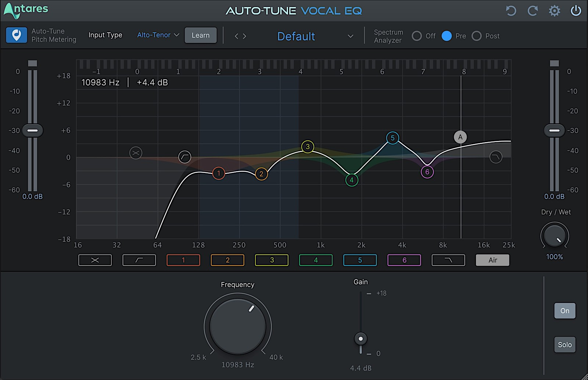Image resolution: width=588 pixels, height=380 pixels.
Task: Click the Undo arrow icon
Action: pos(511,11)
